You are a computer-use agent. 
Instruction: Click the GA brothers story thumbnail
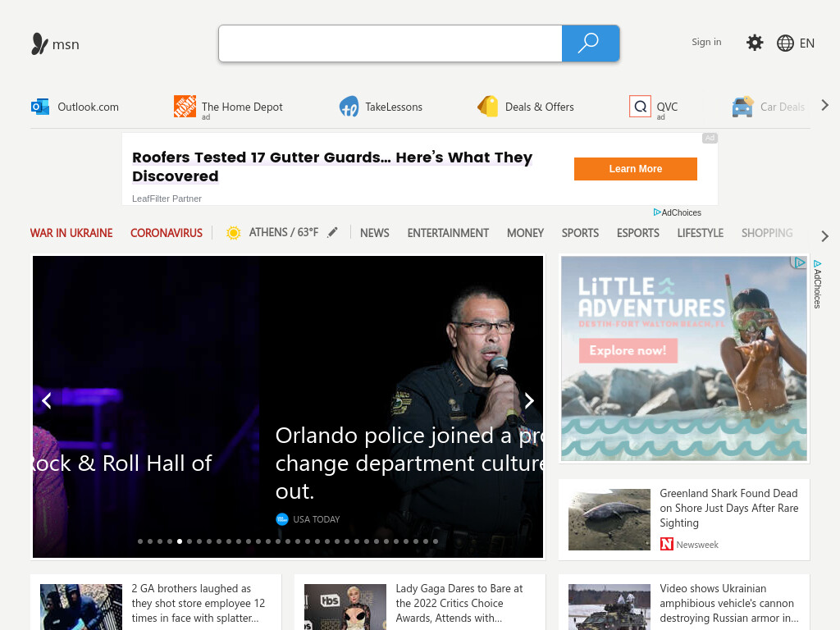[81, 607]
